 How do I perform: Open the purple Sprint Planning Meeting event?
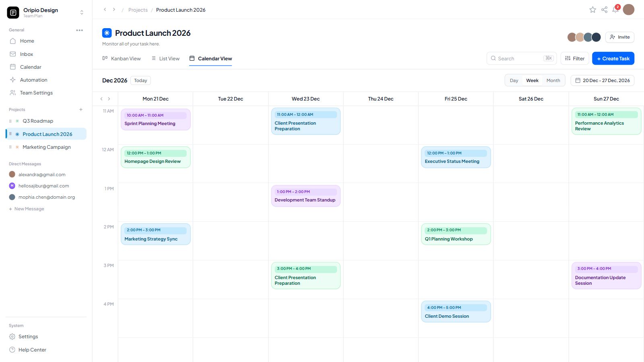click(x=155, y=119)
